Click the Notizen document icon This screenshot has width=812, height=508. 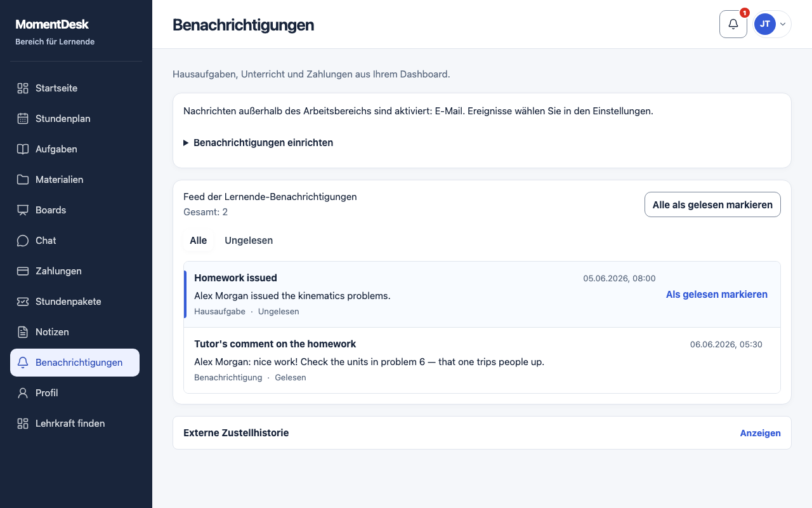pos(23,332)
